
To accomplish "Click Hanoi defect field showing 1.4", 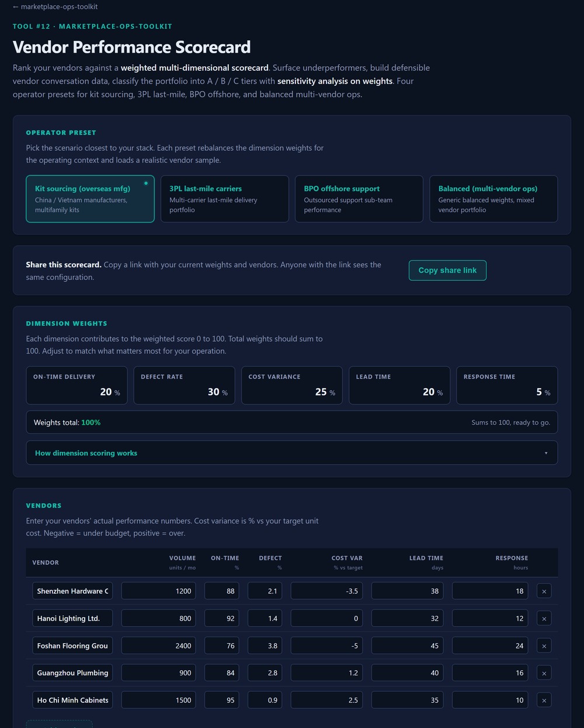I will 265,618.
